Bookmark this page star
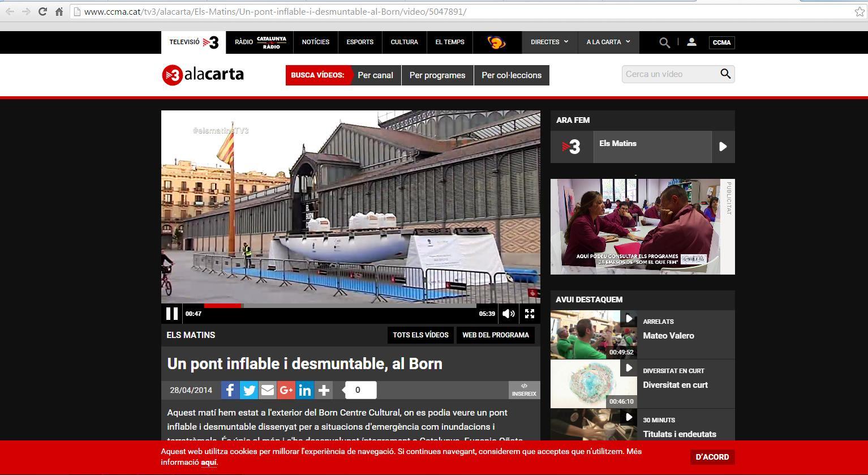 click(x=859, y=11)
